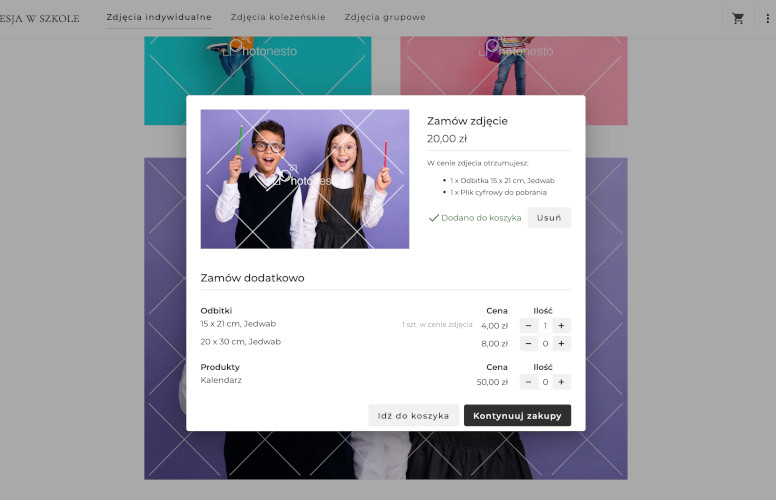Click the Kalendarz quantity field
The width and height of the screenshot is (776, 500).
click(545, 382)
